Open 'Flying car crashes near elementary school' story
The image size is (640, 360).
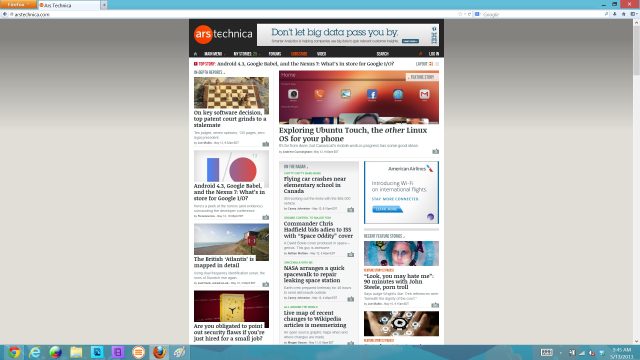click(x=315, y=185)
